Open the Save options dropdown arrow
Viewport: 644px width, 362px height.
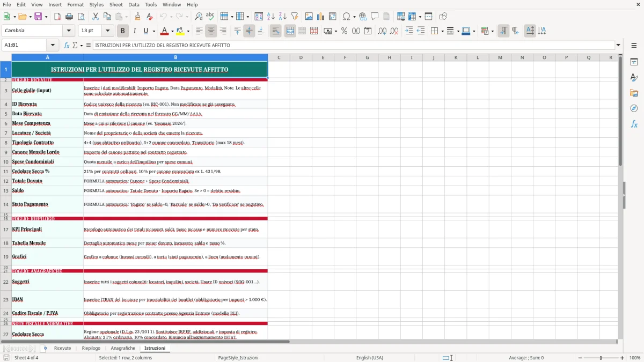(x=46, y=17)
